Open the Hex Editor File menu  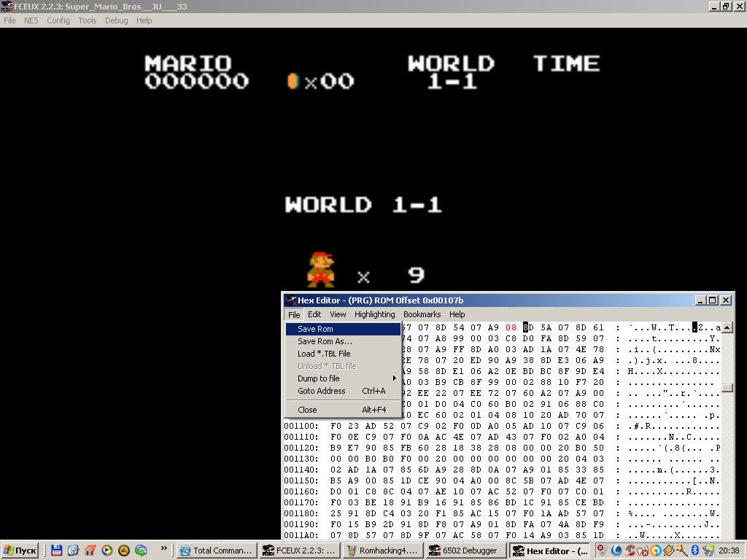pyautogui.click(x=294, y=315)
